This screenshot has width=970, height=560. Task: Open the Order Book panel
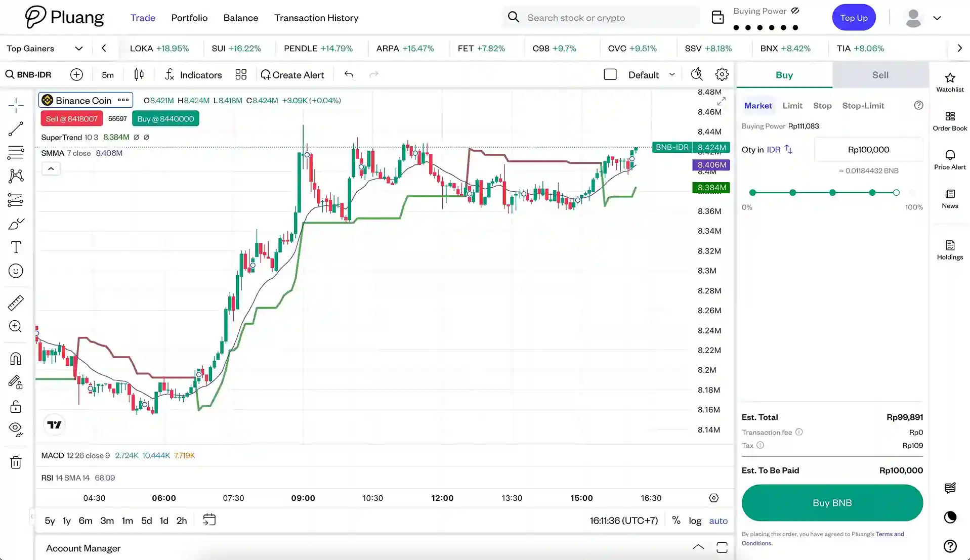[950, 121]
